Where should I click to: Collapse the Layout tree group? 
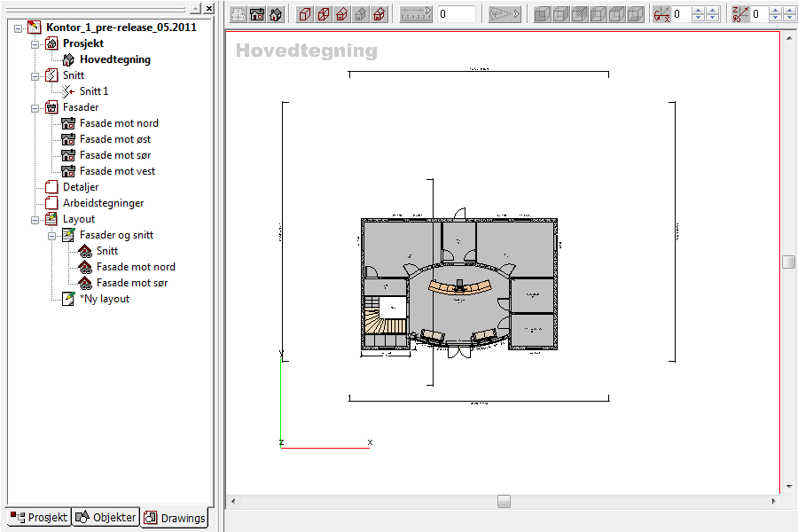[35, 220]
